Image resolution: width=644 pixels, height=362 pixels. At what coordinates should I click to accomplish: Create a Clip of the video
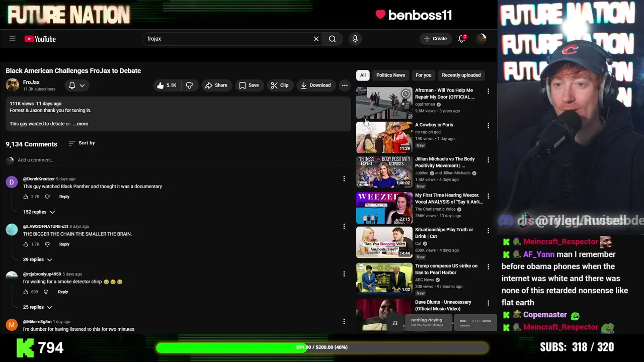[x=279, y=85]
